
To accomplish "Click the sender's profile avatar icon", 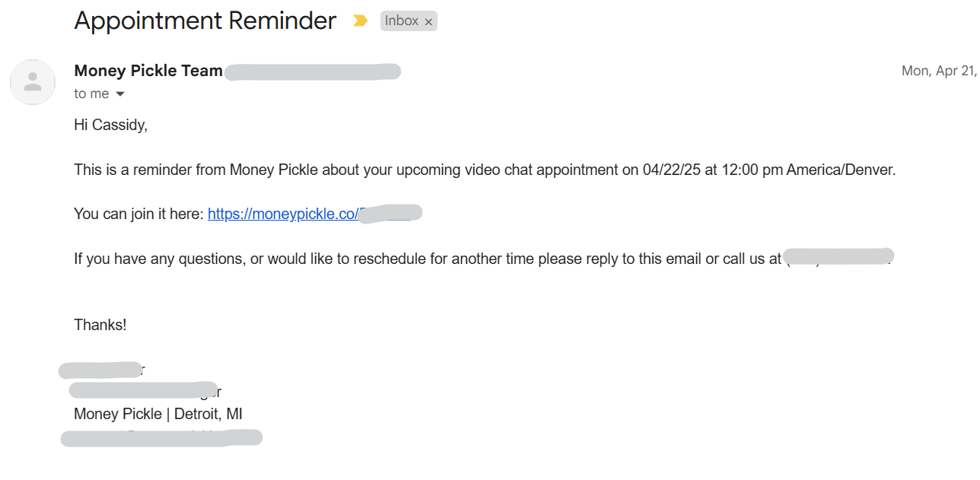I will point(33,82).
